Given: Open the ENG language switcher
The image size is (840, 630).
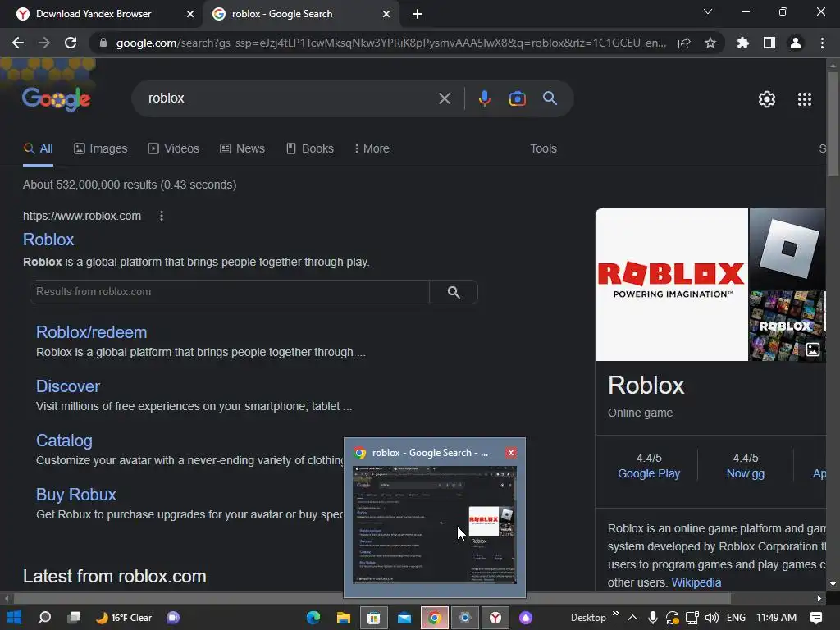Looking at the screenshot, I should click(736, 617).
